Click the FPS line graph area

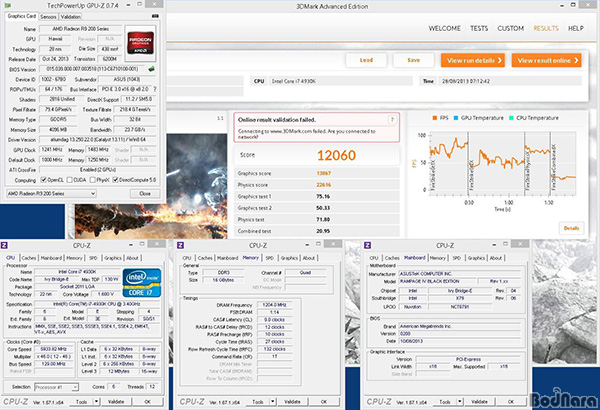click(502, 163)
